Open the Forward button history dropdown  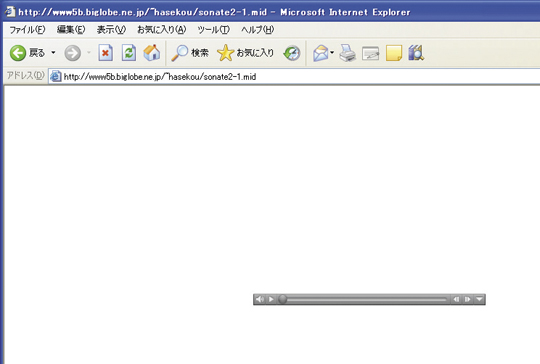click(89, 53)
